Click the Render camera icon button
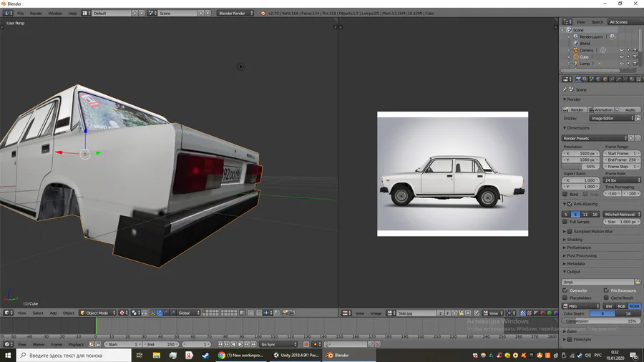The width and height of the screenshot is (644, 362). point(567,109)
